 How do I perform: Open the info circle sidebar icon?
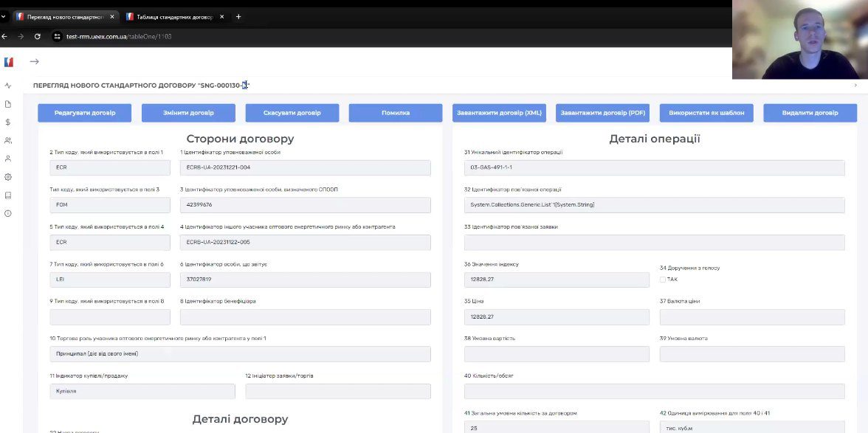[8, 213]
